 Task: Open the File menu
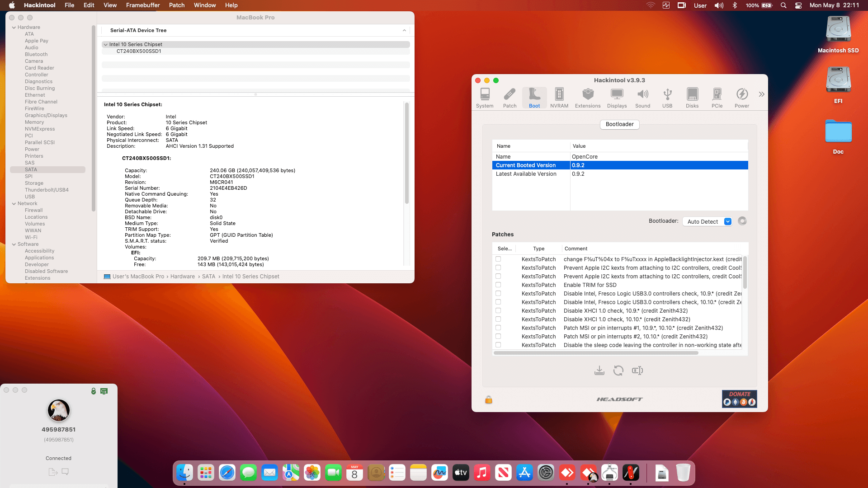coord(70,5)
